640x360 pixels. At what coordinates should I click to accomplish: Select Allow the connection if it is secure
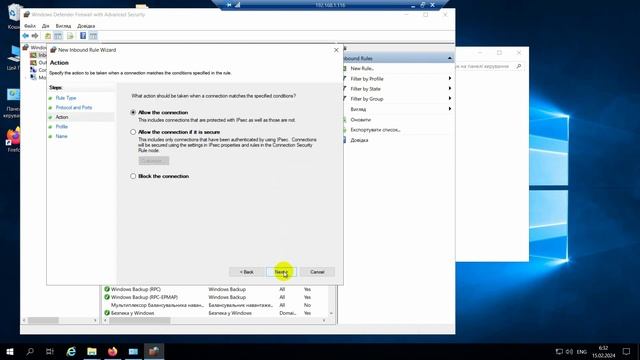pyautogui.click(x=133, y=132)
